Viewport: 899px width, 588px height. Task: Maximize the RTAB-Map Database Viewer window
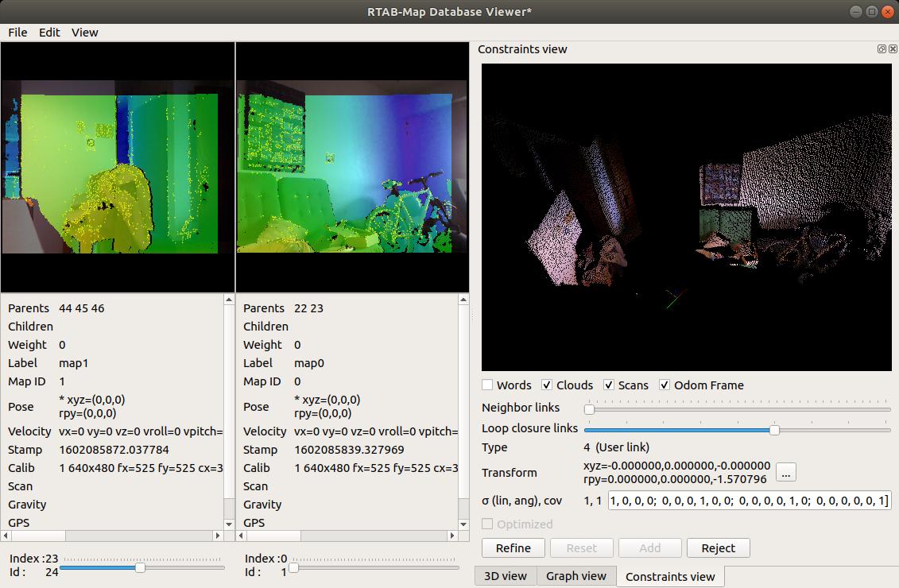click(x=871, y=11)
